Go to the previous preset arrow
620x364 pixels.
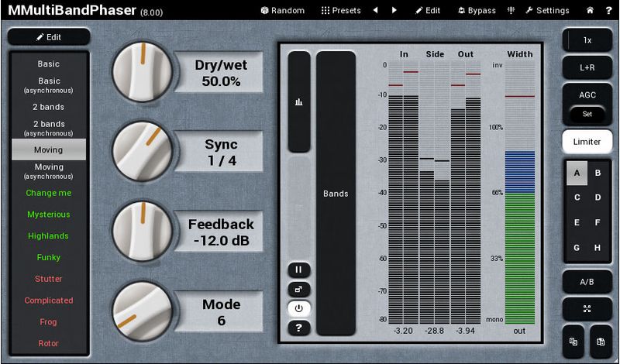(376, 11)
